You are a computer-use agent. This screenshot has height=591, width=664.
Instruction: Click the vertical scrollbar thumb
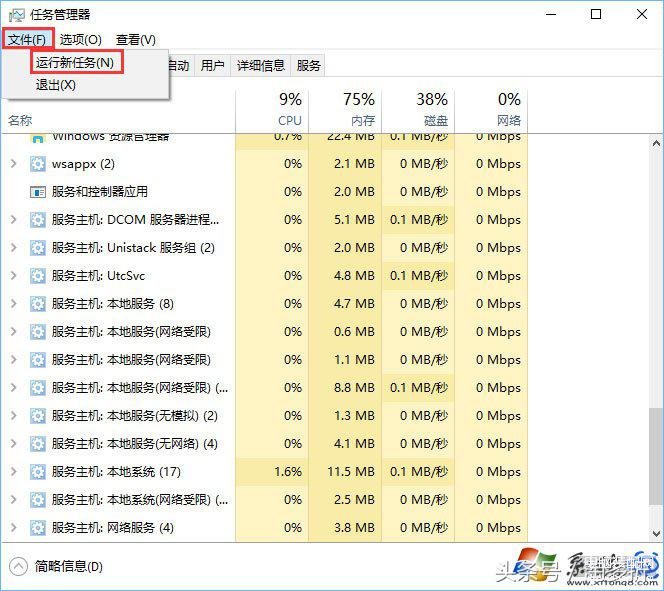pyautogui.click(x=656, y=456)
